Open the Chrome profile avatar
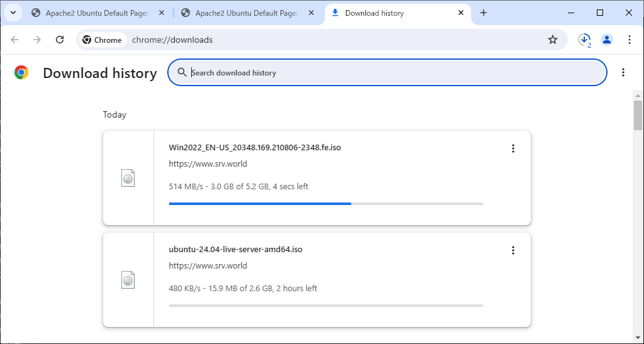644x344 pixels. (x=607, y=40)
